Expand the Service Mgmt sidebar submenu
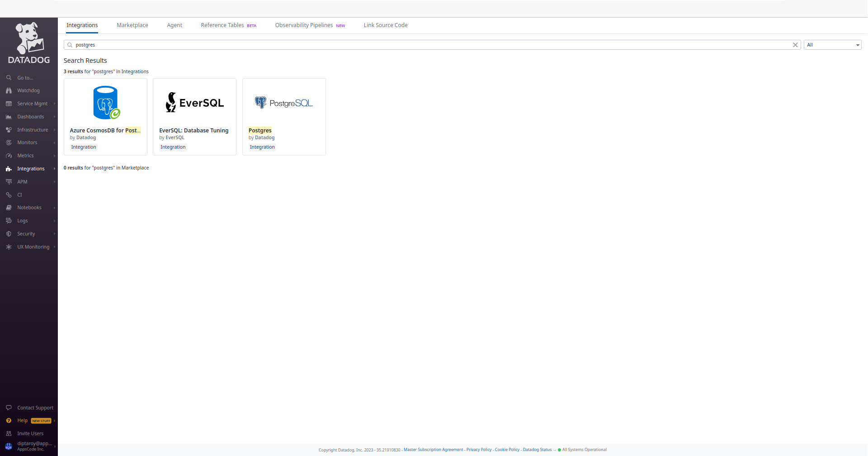 pyautogui.click(x=32, y=103)
